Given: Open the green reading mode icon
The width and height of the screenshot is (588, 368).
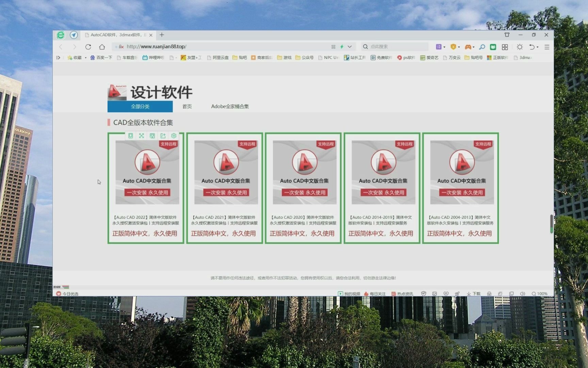Looking at the screenshot, I should pos(493,47).
